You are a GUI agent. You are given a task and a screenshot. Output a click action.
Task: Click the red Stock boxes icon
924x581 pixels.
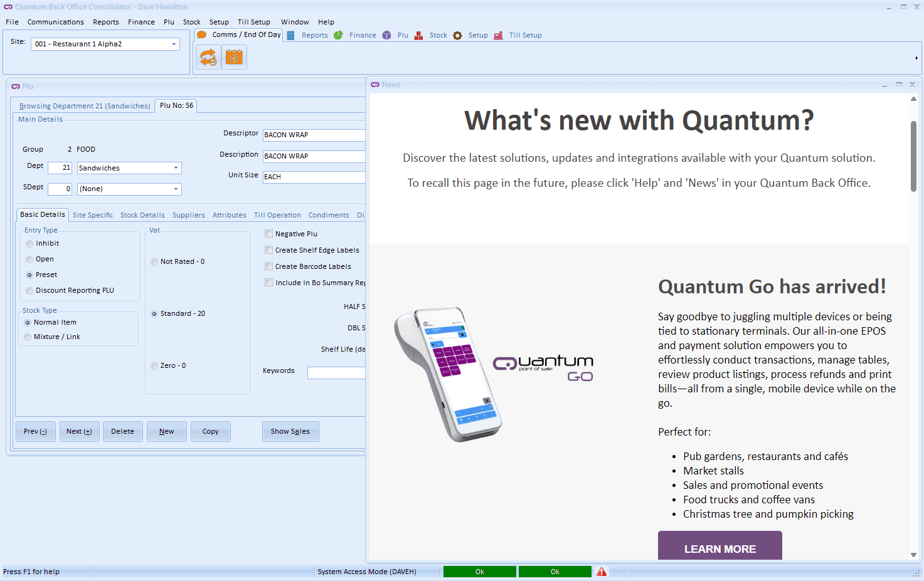click(x=418, y=36)
